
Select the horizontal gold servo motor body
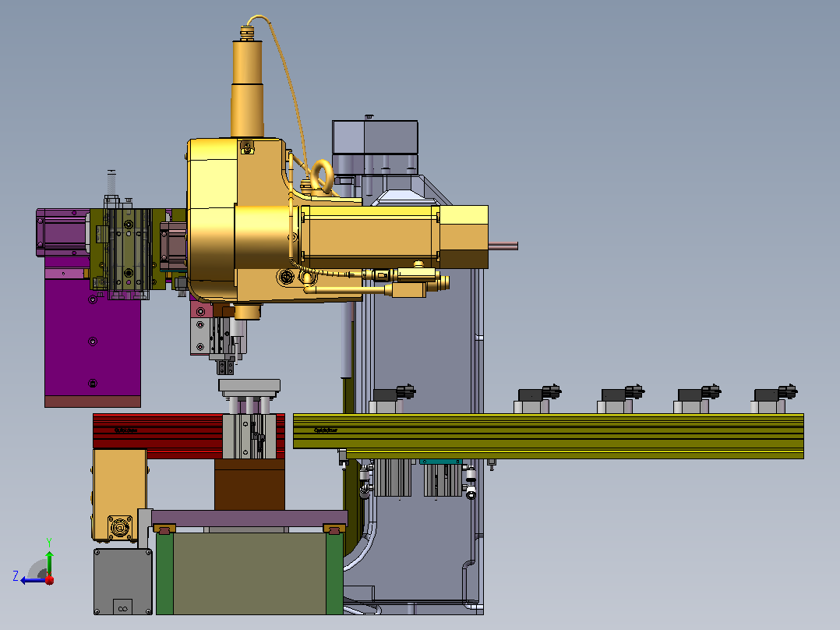click(x=369, y=237)
